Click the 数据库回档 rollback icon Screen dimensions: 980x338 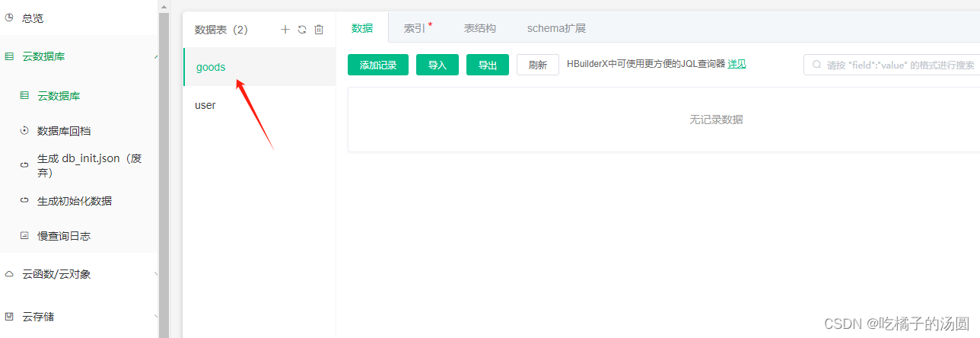pyautogui.click(x=24, y=131)
